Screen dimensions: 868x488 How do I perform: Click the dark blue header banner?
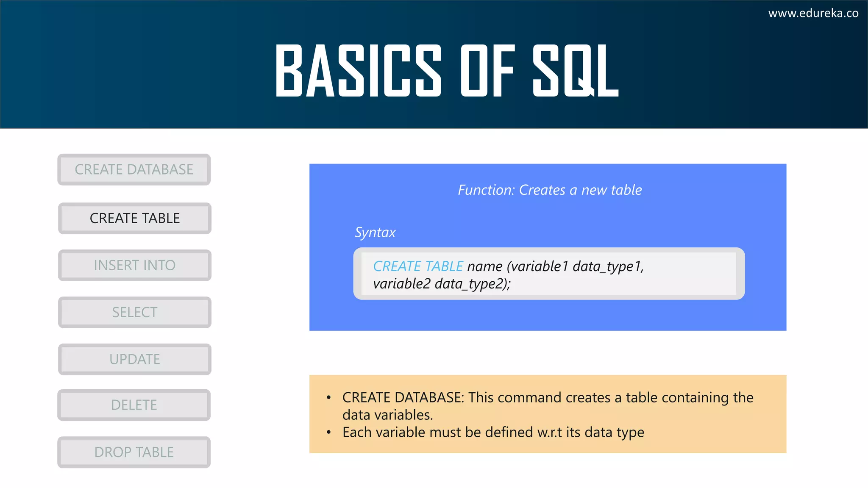pyautogui.click(x=127, y=64)
